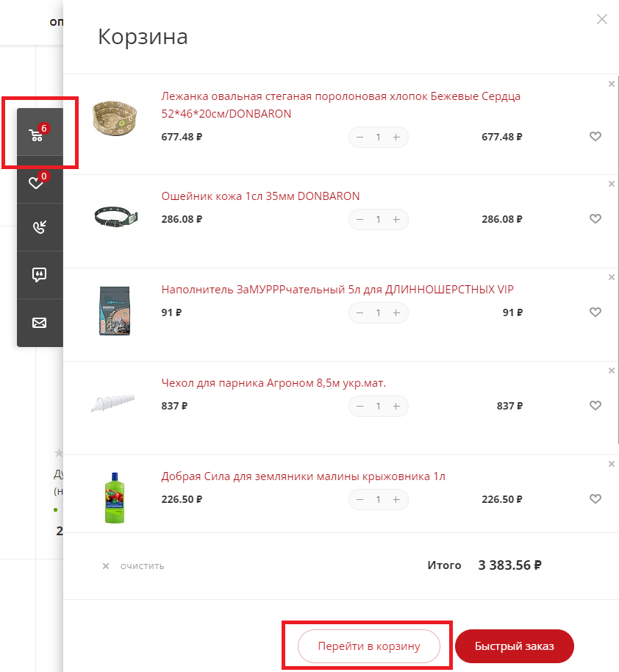Remove Добрая Сила item from cart
Screen dimensions: 619x672
(x=612, y=464)
